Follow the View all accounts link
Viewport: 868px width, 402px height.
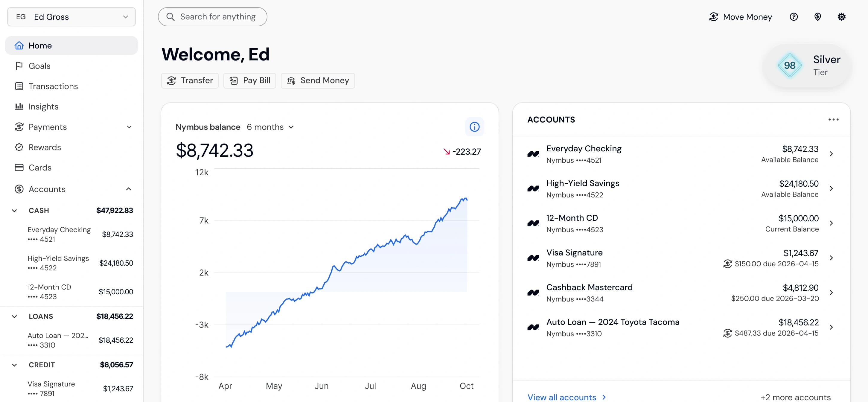(x=567, y=397)
